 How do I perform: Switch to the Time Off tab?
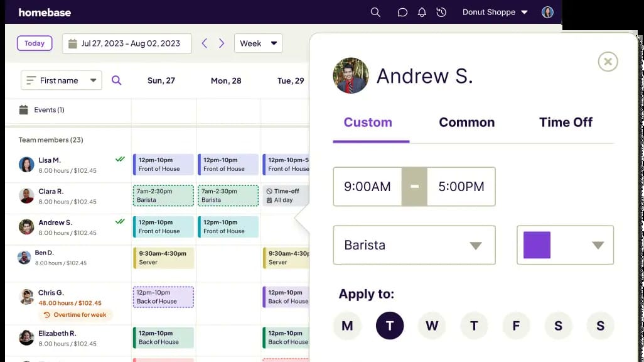[x=566, y=122]
